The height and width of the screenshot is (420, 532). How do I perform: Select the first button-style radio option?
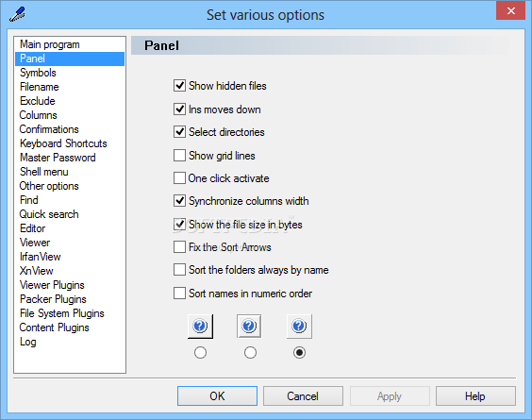pyautogui.click(x=200, y=353)
